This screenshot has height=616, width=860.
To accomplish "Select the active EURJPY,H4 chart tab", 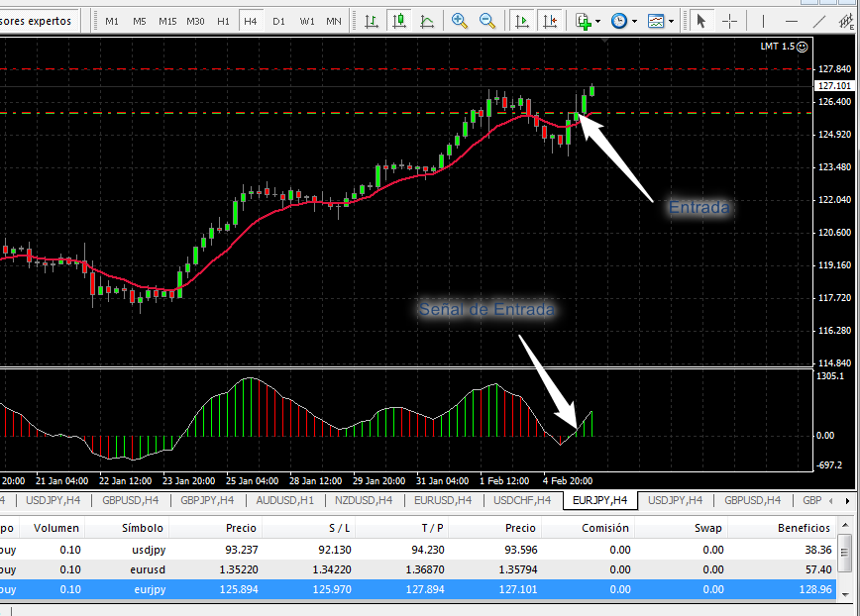I will (600, 500).
